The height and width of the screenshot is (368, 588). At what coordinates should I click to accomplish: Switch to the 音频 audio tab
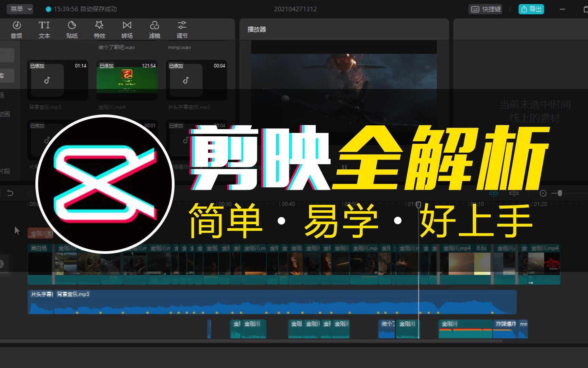[x=16, y=30]
